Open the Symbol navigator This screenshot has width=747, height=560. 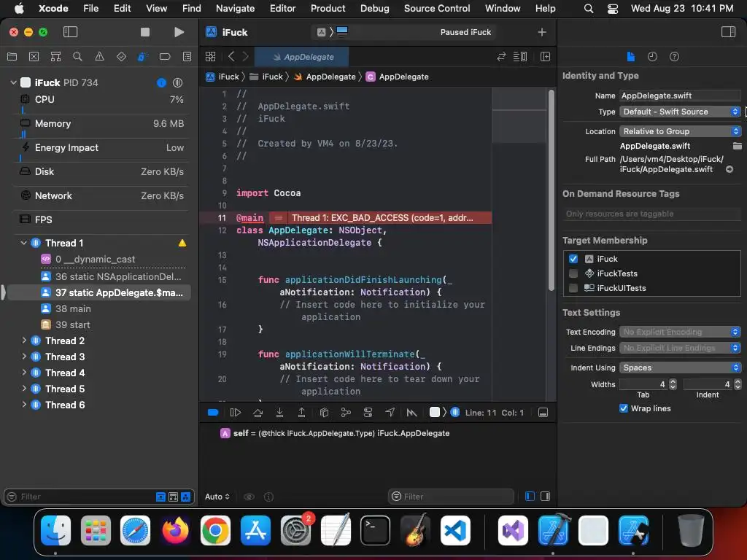click(x=55, y=57)
